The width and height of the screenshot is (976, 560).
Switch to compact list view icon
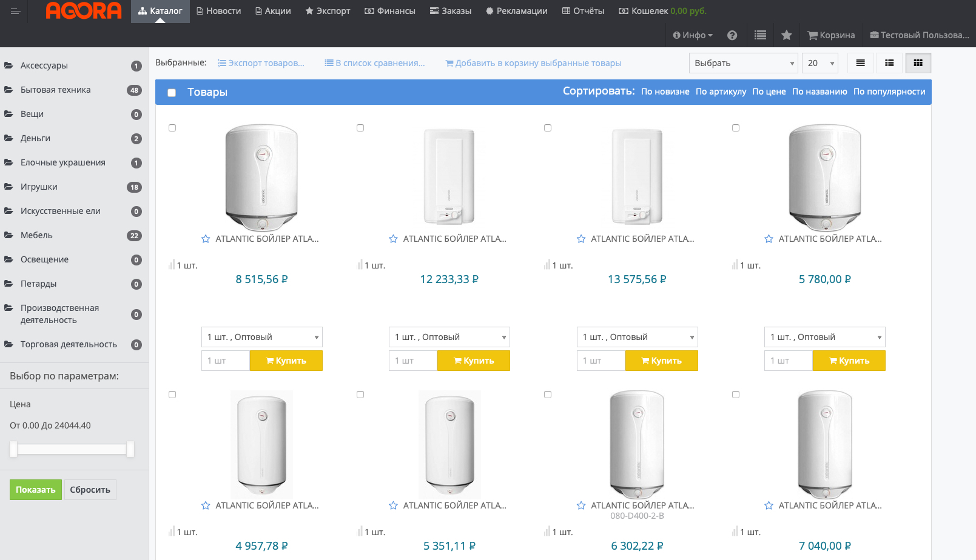(x=860, y=63)
